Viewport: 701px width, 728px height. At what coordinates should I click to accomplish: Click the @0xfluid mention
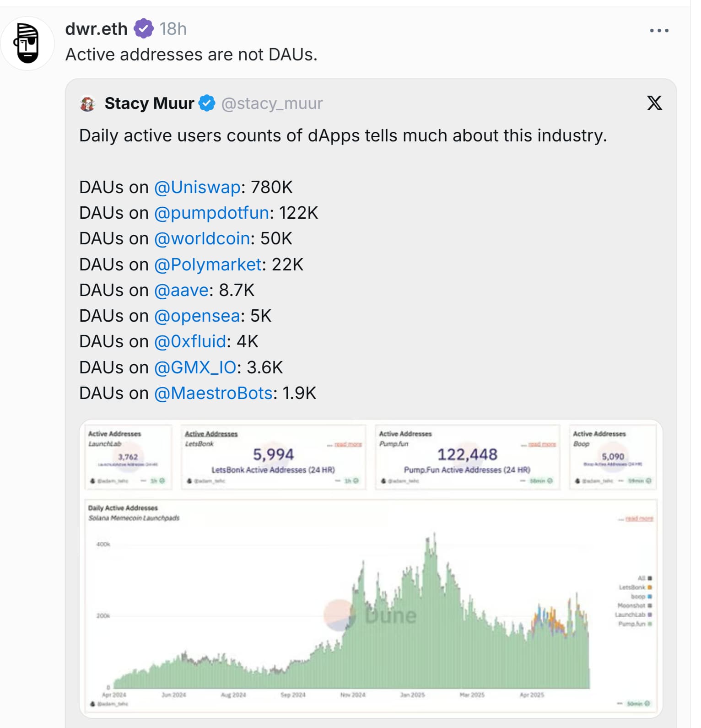point(190,341)
